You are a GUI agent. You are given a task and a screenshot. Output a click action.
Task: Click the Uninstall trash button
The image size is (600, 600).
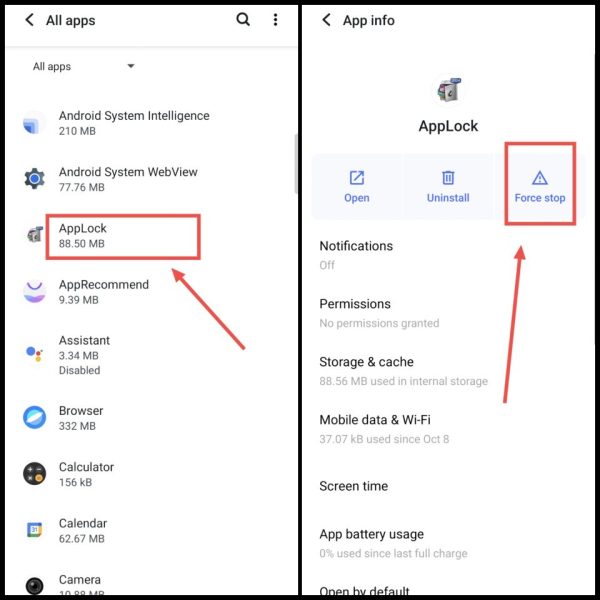448,187
